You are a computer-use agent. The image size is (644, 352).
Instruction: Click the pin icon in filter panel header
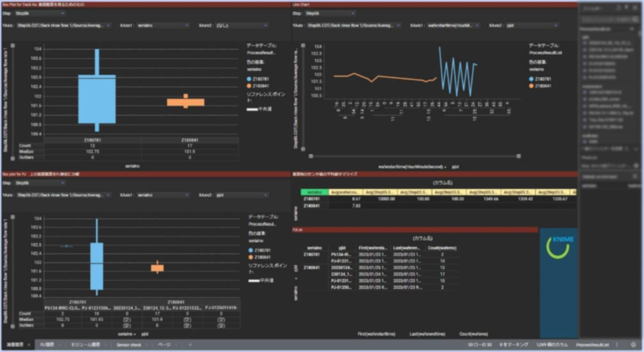point(627,8)
